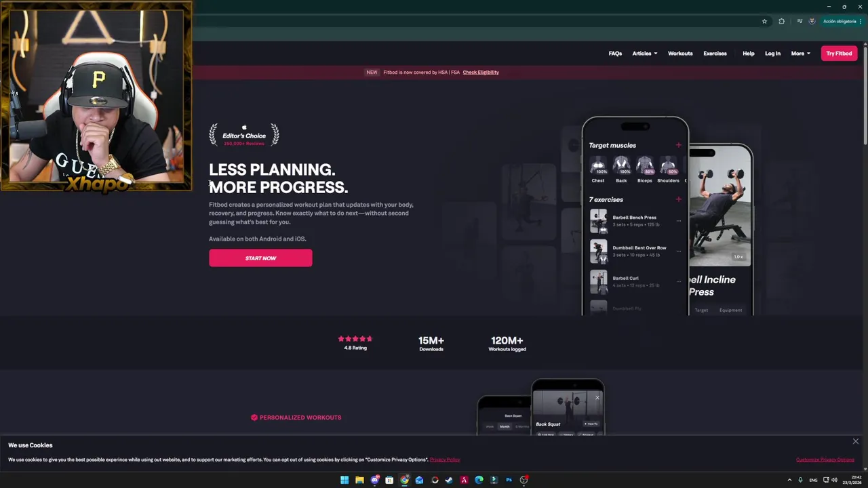Select the Chest muscle icon
The height and width of the screenshot is (488, 868).
tap(598, 166)
